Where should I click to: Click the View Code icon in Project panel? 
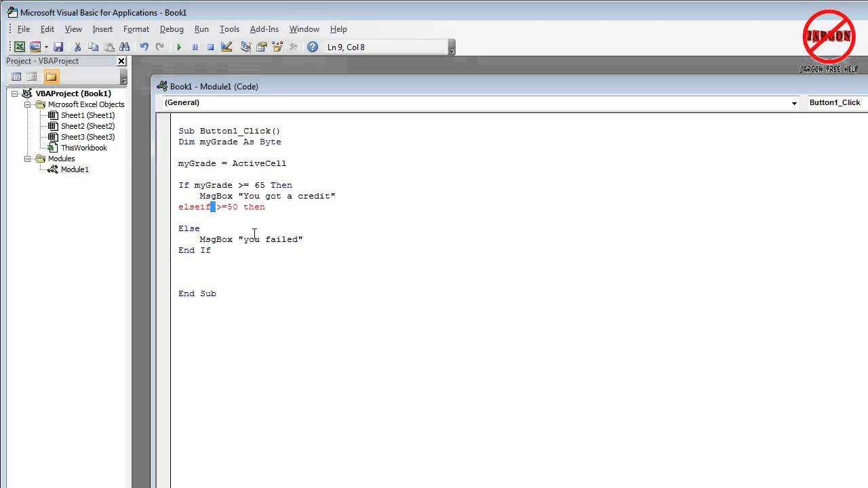[17, 77]
